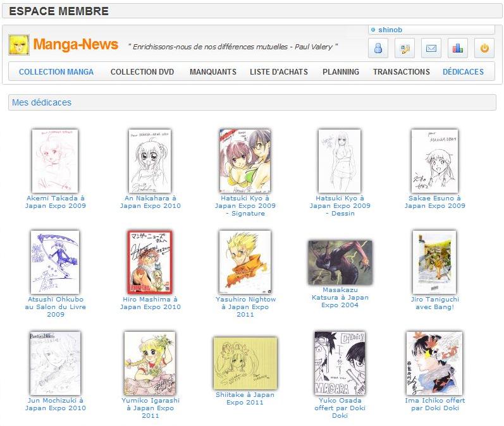Open the statistics bar chart icon
504x426 pixels.
458,48
